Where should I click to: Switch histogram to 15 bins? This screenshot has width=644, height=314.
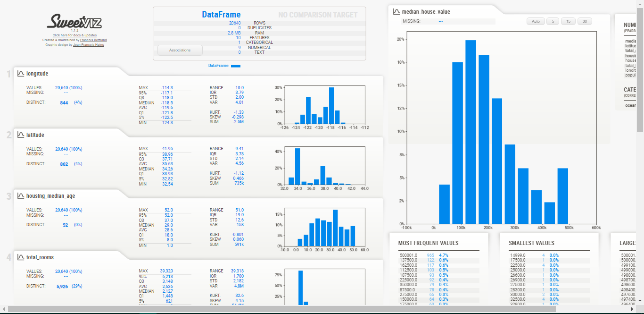click(568, 22)
